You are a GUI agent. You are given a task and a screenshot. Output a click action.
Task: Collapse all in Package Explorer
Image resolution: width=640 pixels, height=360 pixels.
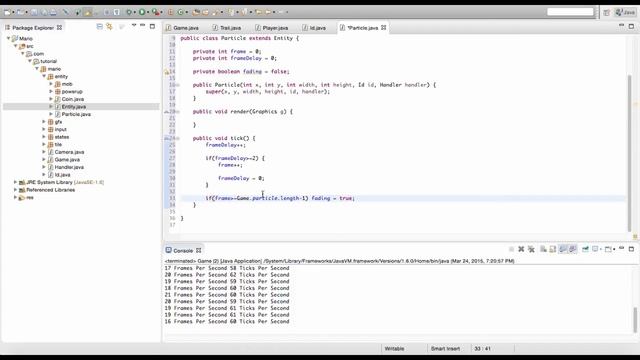coord(99,27)
